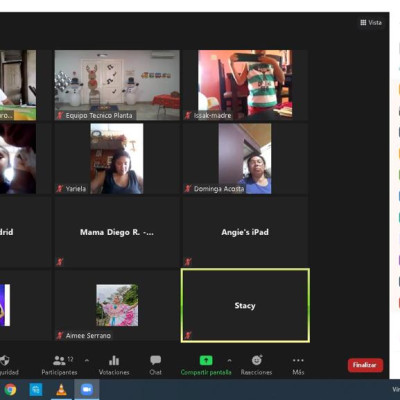Screen dimensions: 400x400
Task: Open the Participantes panel icon
Action: [59, 360]
